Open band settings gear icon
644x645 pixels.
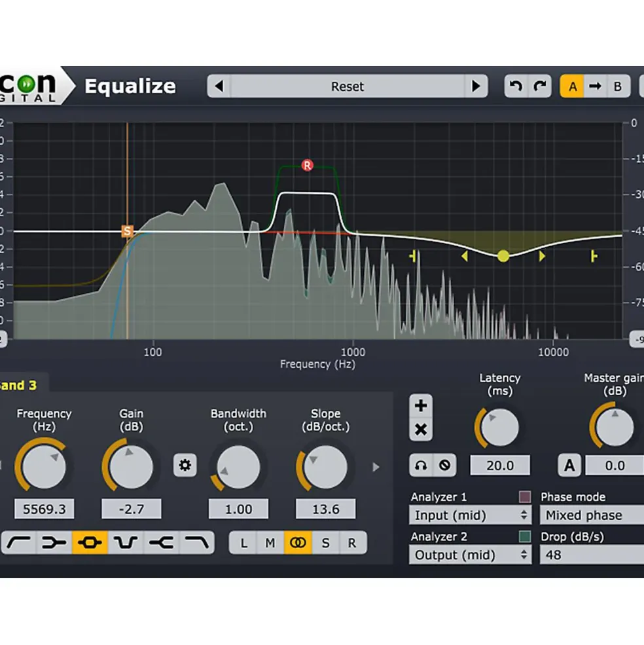(x=185, y=465)
